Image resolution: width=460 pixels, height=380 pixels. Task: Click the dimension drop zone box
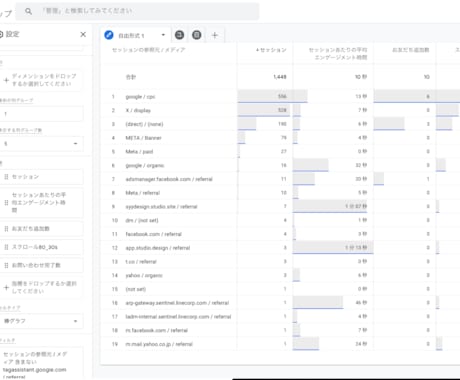click(x=41, y=80)
